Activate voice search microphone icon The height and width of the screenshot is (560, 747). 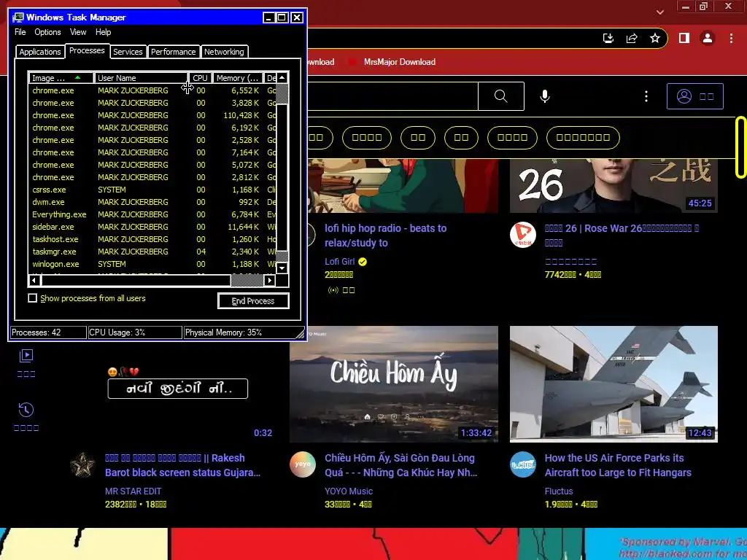(544, 96)
